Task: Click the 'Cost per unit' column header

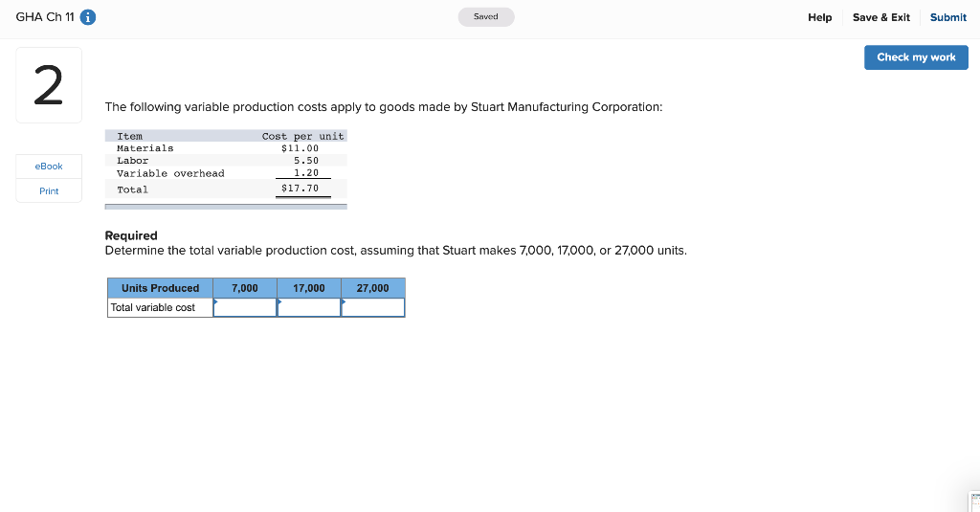Action: point(303,136)
